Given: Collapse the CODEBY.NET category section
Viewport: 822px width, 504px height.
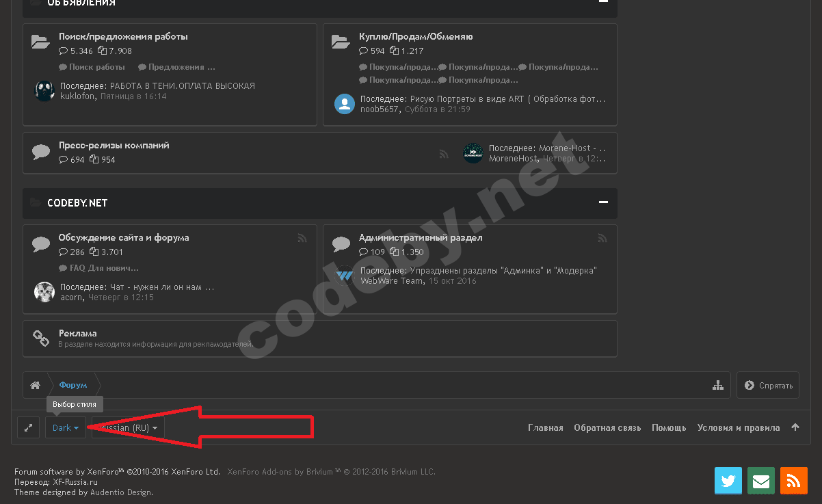Looking at the screenshot, I should point(603,202).
